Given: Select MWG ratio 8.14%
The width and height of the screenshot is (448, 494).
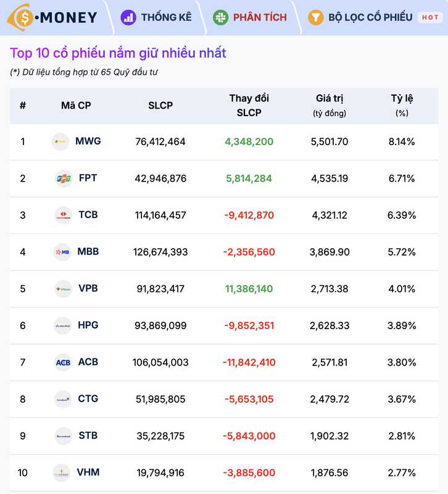Looking at the screenshot, I should (x=402, y=142).
